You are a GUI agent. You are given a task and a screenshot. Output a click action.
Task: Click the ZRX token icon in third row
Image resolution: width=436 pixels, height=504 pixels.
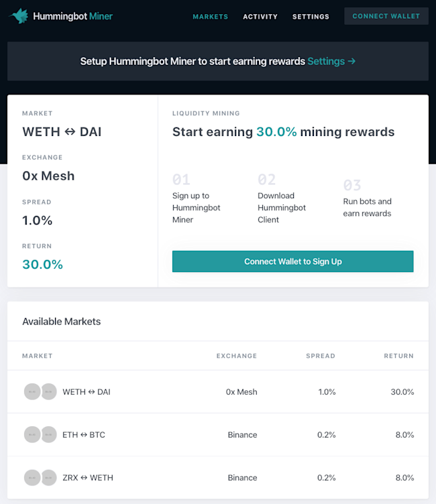[32, 478]
